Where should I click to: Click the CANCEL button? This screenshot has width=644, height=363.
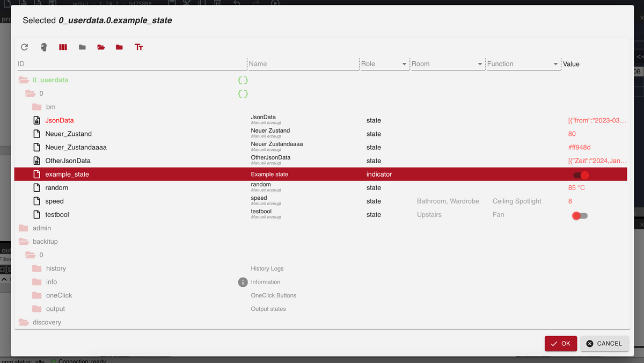(x=604, y=344)
